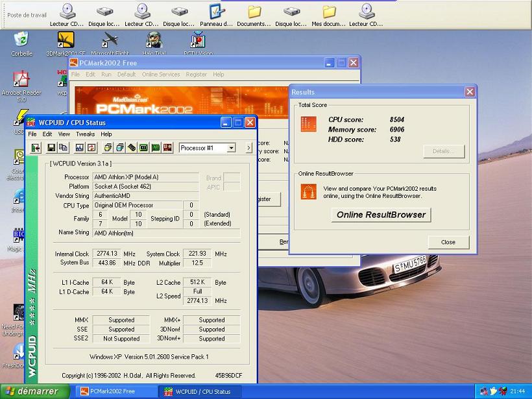The image size is (532, 399).
Task: Click the WCPUID title bar app icon
Action: tap(32, 123)
